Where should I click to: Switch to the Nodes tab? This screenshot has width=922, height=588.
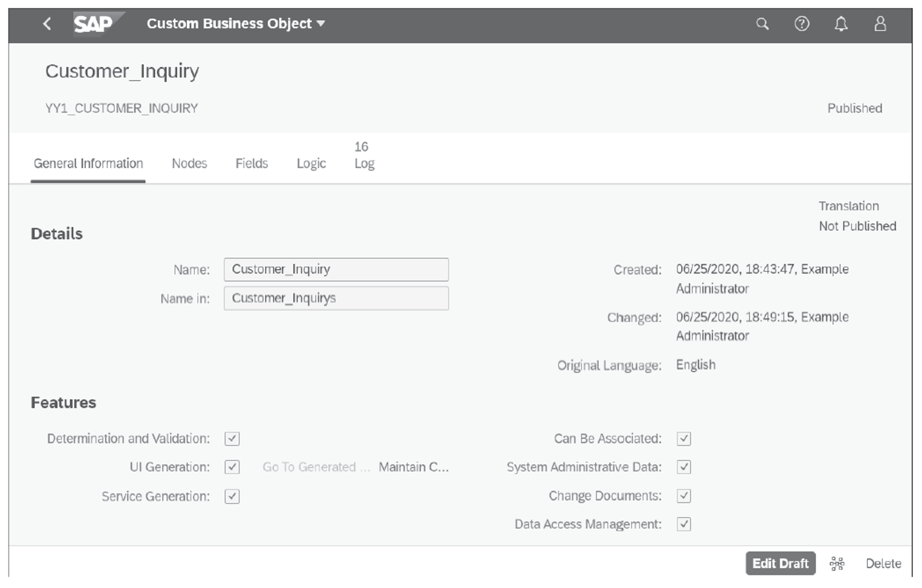pos(189,163)
